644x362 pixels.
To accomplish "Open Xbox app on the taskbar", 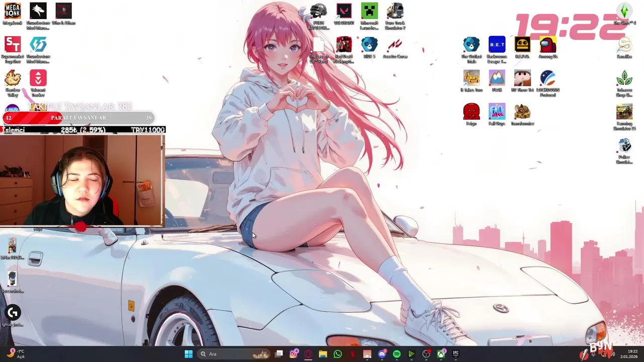I will coord(441,354).
